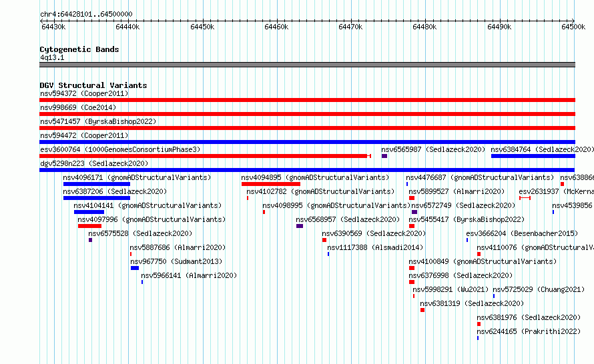This screenshot has height=364, width=594.
Task: Click the nsv4094895 red variant bar
Action: pos(271,184)
